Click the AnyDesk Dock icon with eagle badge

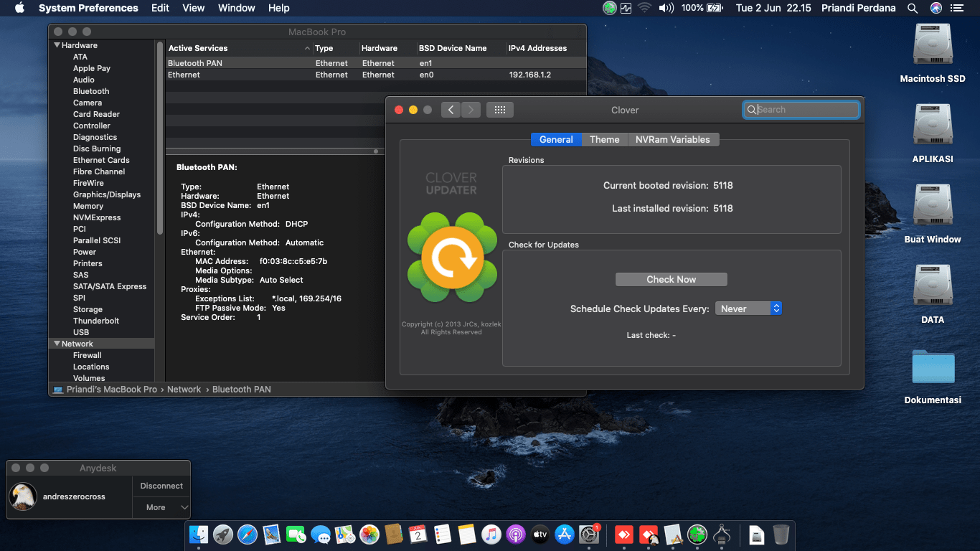click(x=649, y=534)
